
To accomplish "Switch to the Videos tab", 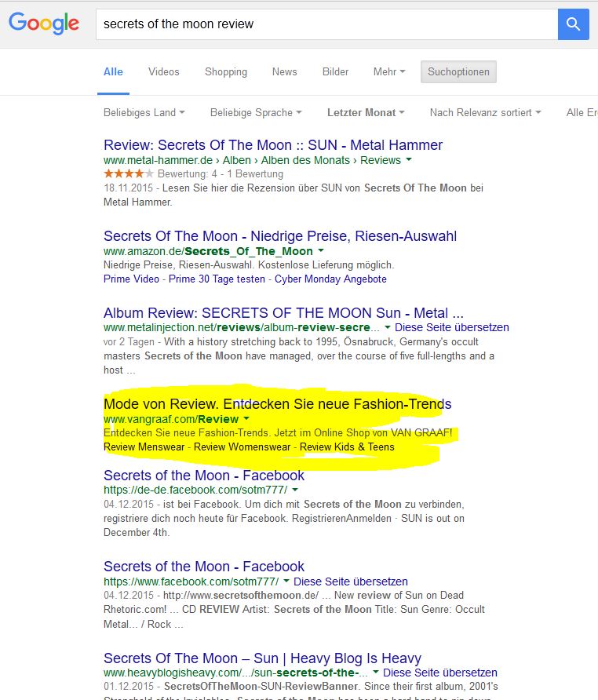I will 163,72.
